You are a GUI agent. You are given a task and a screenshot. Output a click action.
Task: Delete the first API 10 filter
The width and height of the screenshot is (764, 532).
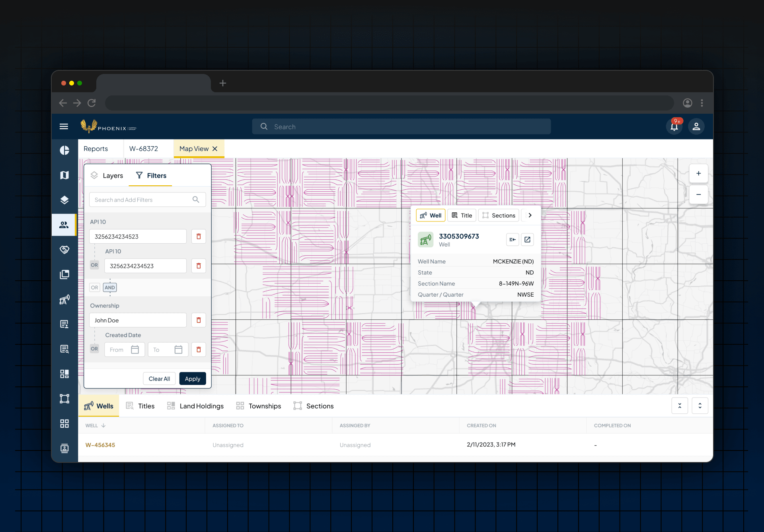(x=199, y=237)
